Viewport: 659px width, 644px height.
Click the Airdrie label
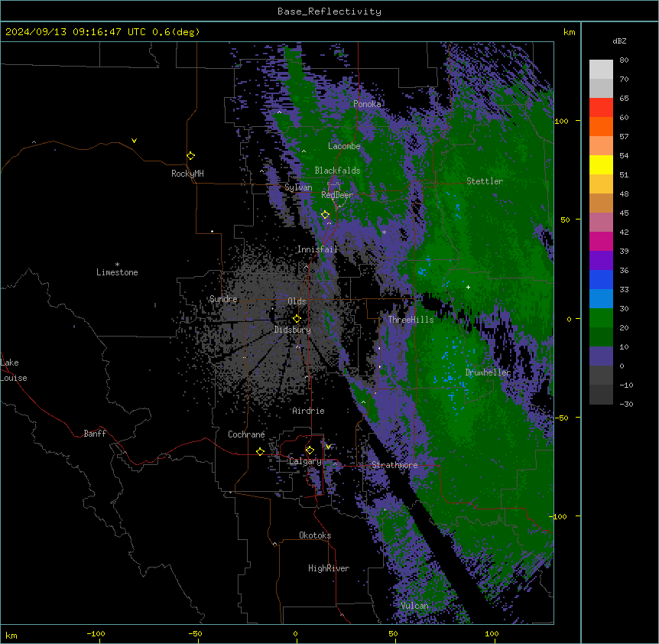tap(308, 411)
